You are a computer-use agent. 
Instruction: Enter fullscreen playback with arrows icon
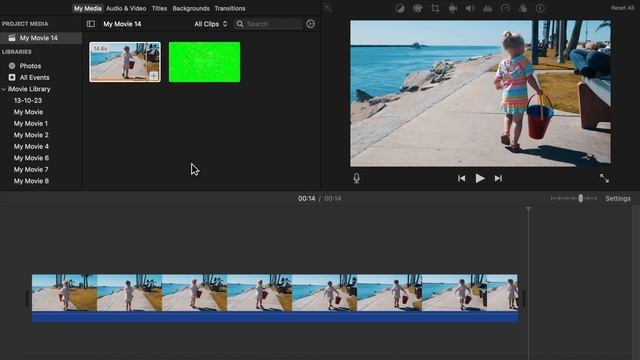pos(604,178)
